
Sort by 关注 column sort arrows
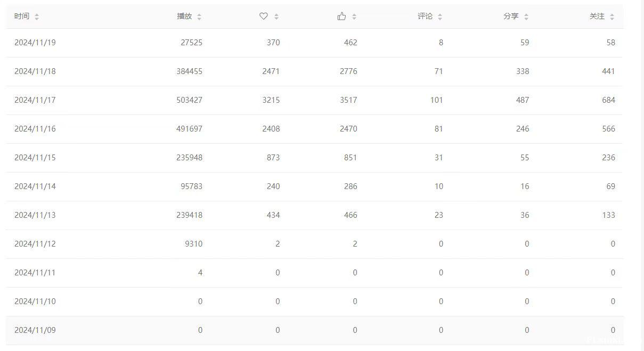pos(612,17)
